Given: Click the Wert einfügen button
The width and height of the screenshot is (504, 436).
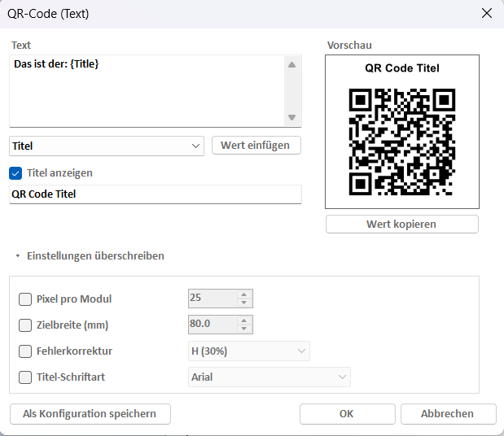Looking at the screenshot, I should tap(256, 145).
